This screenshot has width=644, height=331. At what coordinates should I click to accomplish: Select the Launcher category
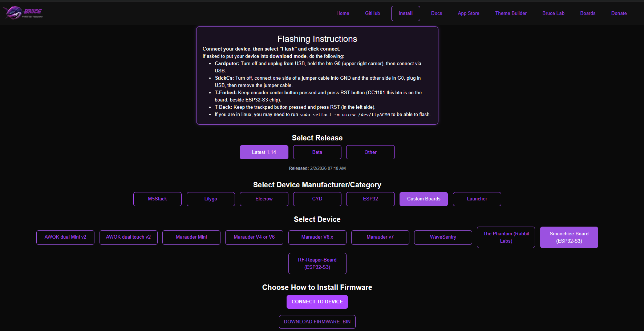tap(477, 199)
